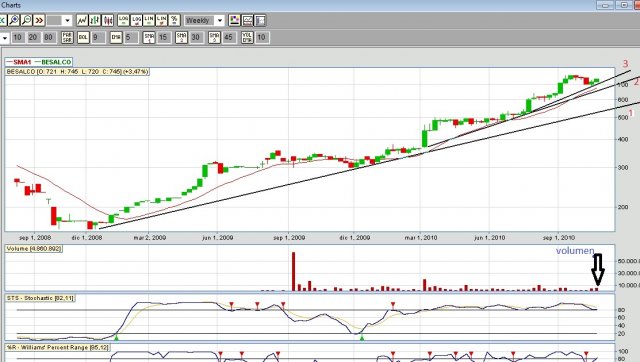Image resolution: width=640 pixels, height=362 pixels.
Task: Toggle the BOL Bollinger bands indicator
Action: click(83, 38)
